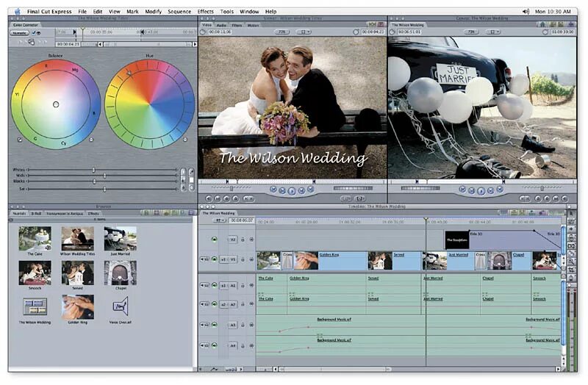Click the system volume icon in the menu bar
The image size is (588, 385).
pyautogui.click(x=526, y=12)
